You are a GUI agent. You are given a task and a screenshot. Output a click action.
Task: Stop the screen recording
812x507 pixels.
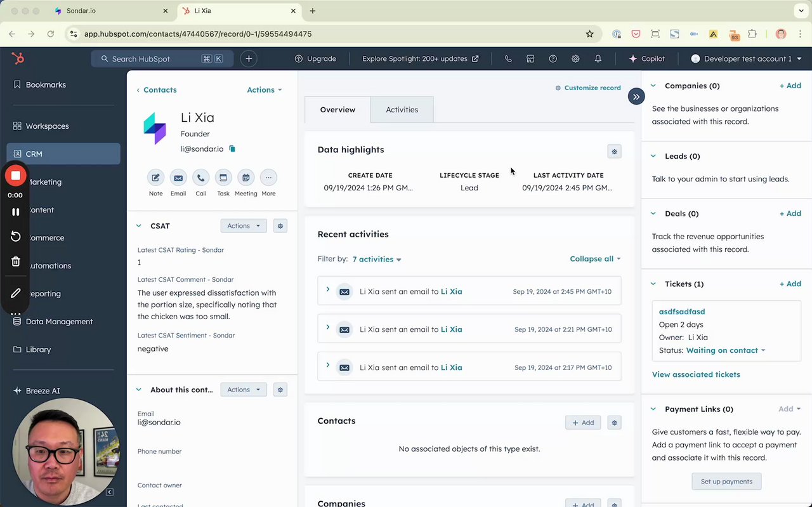16,176
